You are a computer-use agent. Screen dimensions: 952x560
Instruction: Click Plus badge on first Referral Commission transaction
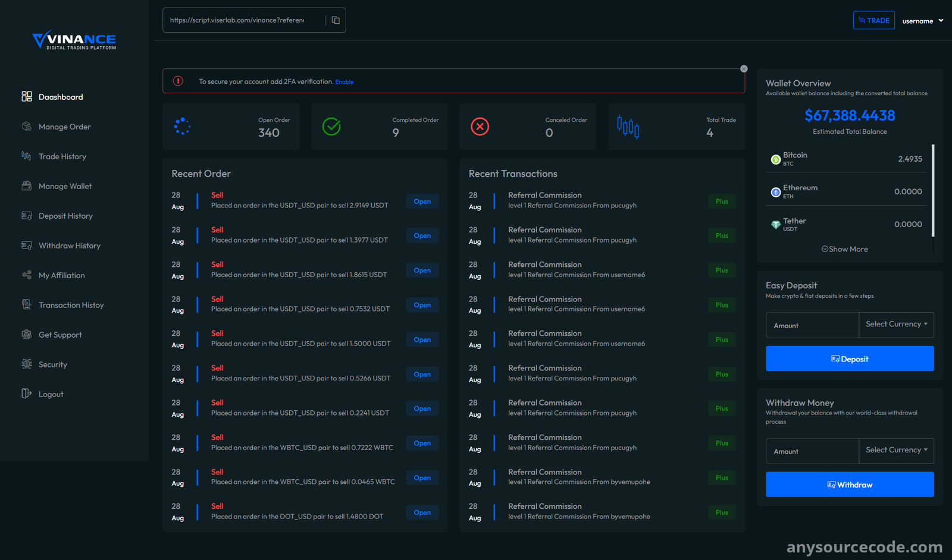tap(722, 202)
